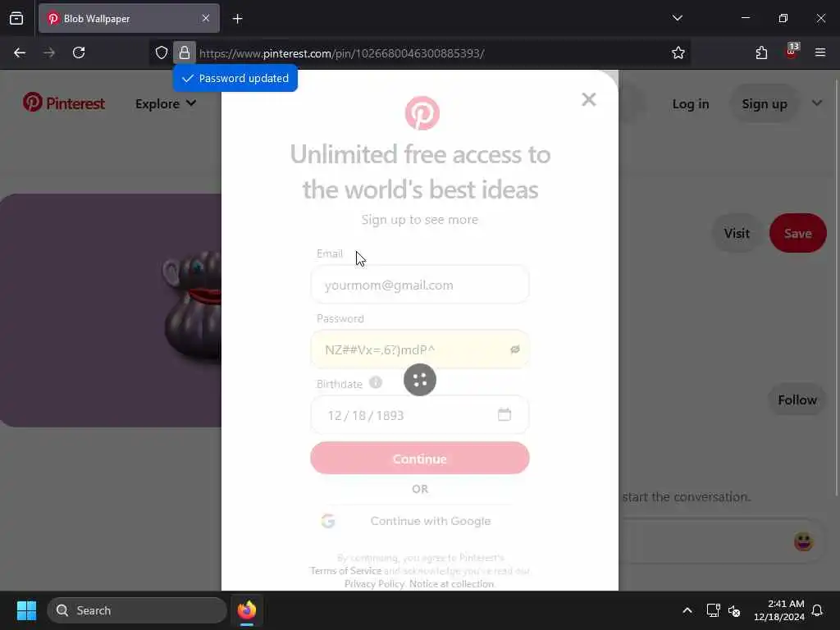Click the Password updated notification
The image size is (840, 630).
pyautogui.click(x=235, y=78)
